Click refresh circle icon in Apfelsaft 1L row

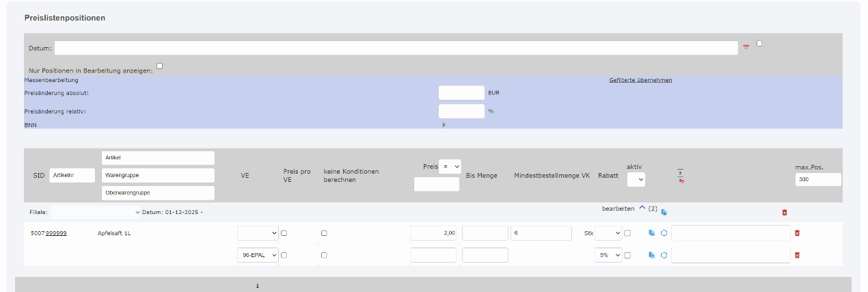tap(664, 233)
